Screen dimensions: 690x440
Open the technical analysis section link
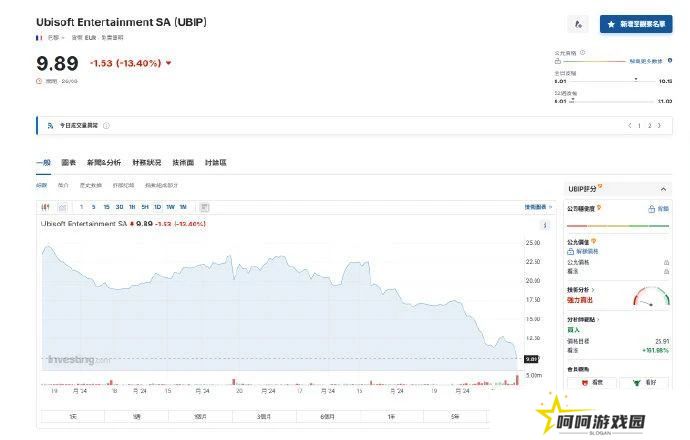580,290
